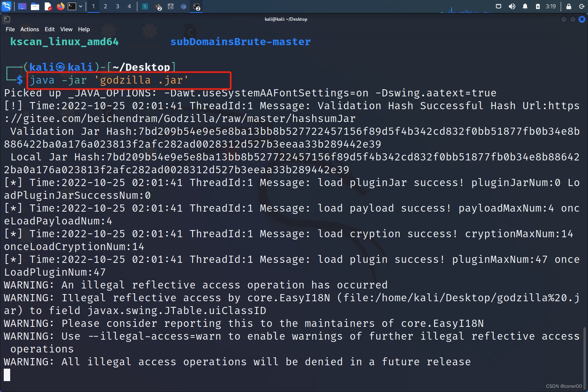Click the subDomainsBrute-master directory name

point(241,42)
